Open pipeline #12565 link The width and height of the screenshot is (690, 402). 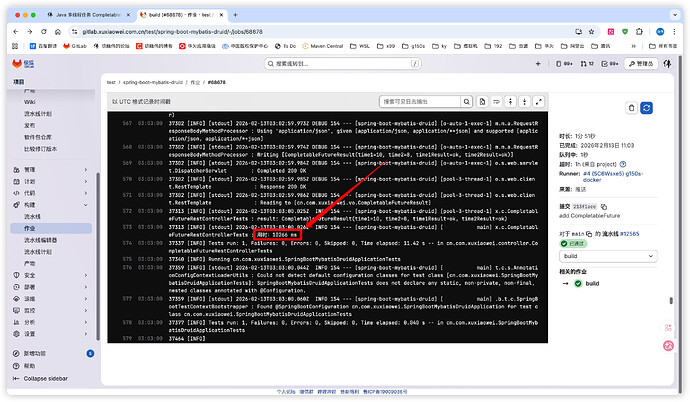click(629, 234)
